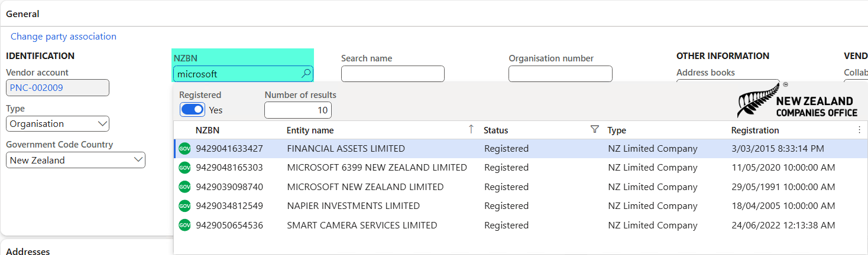Select entity MICROSOFT NEW ZEALAND LIMITED
The width and height of the screenshot is (868, 255).
click(x=365, y=187)
